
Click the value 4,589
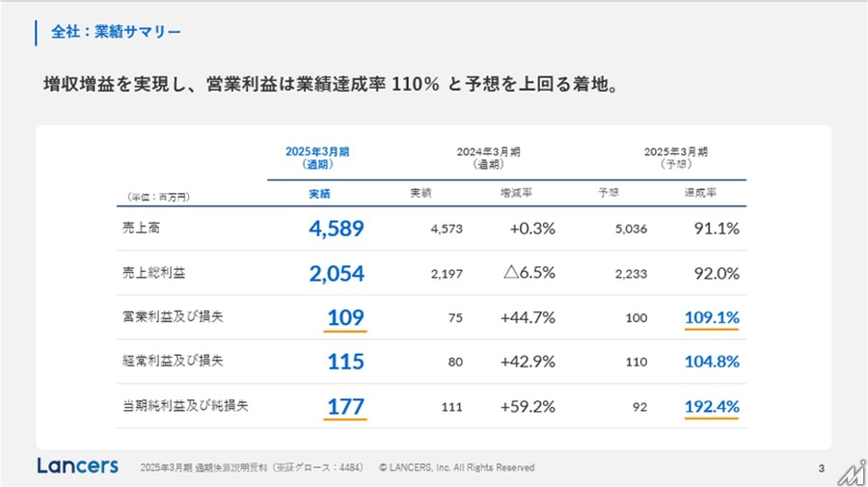click(337, 228)
